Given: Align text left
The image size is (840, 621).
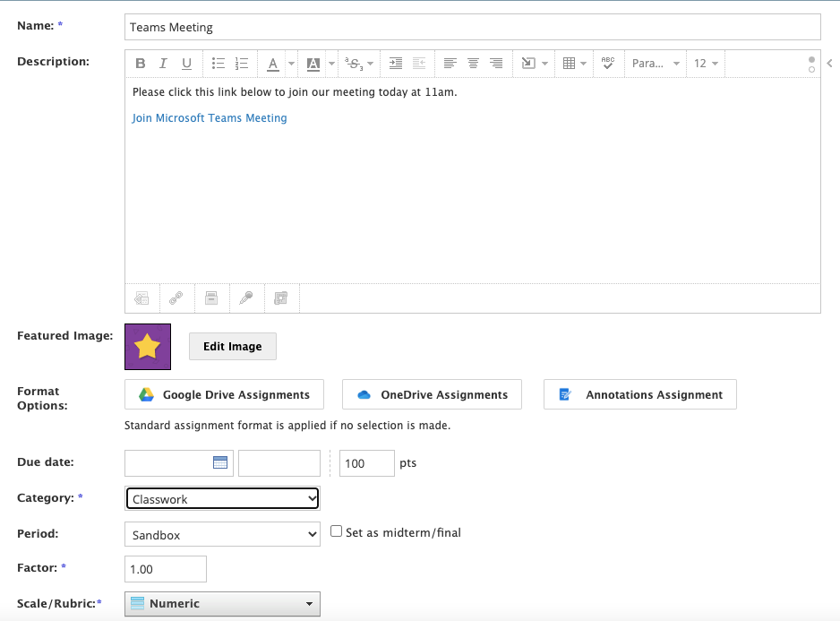Looking at the screenshot, I should point(450,64).
